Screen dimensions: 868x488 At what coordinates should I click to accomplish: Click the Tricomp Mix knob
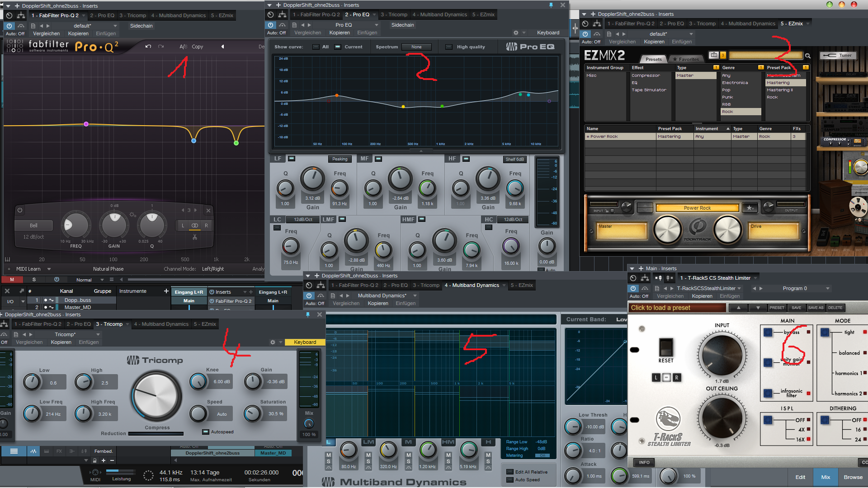(309, 423)
